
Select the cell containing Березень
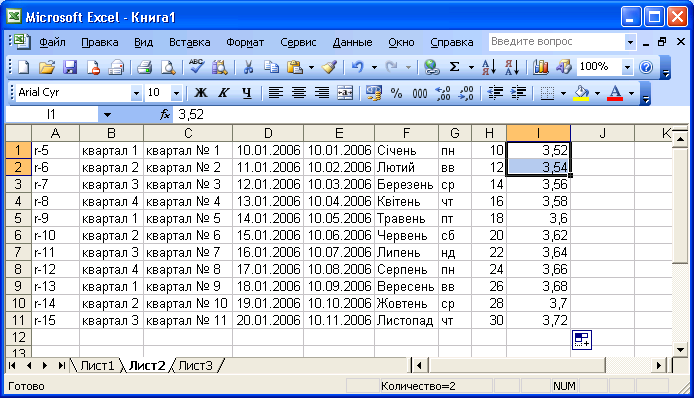pos(406,184)
